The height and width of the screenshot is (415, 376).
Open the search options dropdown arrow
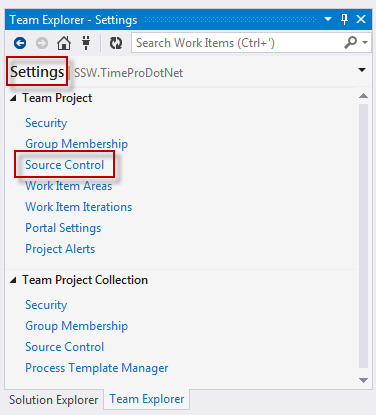tap(365, 43)
